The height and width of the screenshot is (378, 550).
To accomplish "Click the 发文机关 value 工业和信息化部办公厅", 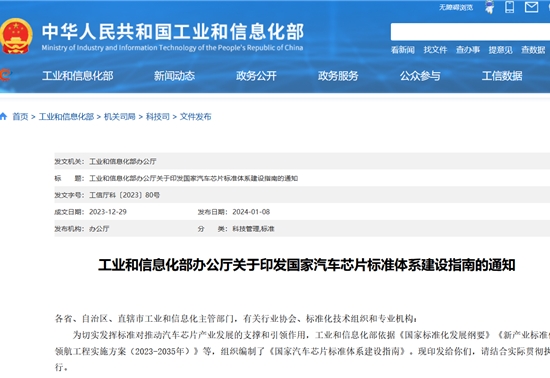I will [x=123, y=162].
